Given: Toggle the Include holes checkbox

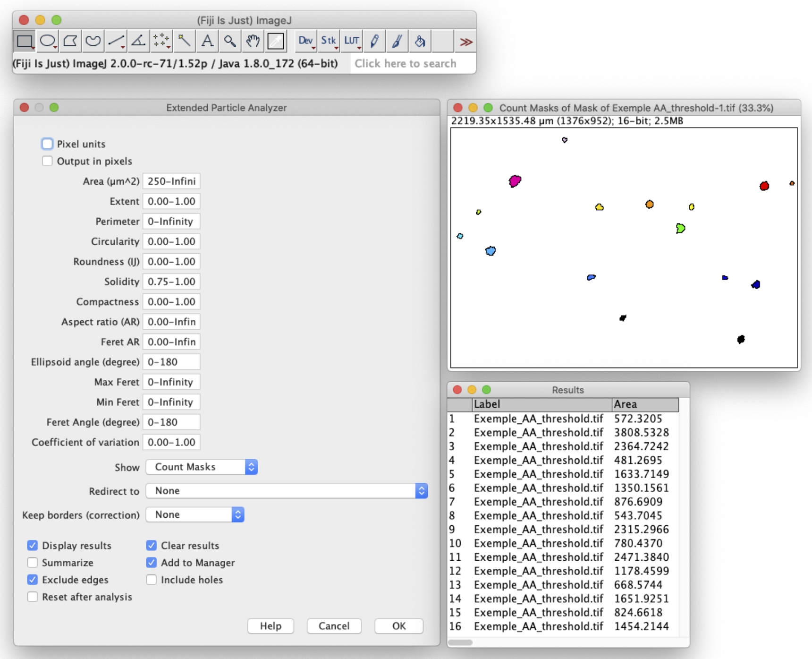Looking at the screenshot, I should pyautogui.click(x=152, y=580).
